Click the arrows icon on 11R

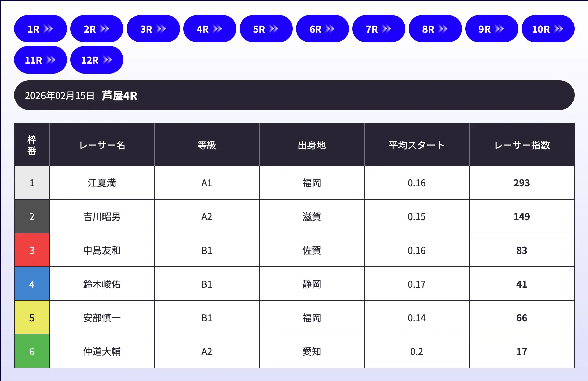[51, 60]
